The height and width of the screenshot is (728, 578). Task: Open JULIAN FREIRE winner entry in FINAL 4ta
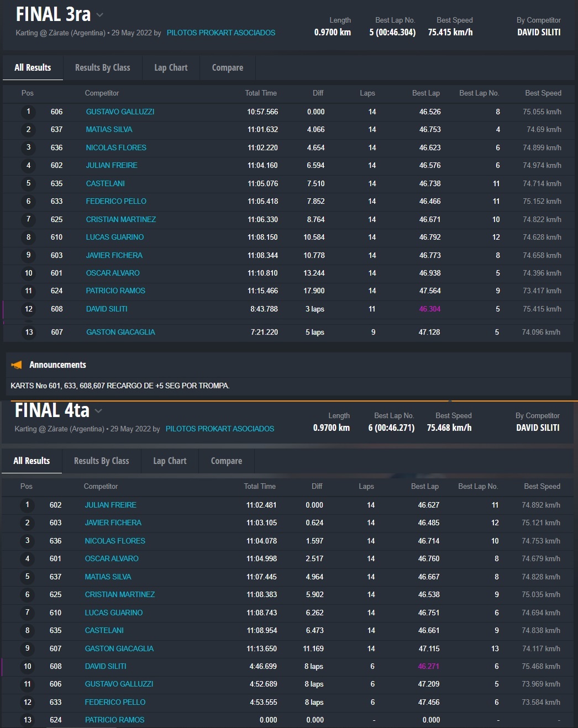(111, 505)
